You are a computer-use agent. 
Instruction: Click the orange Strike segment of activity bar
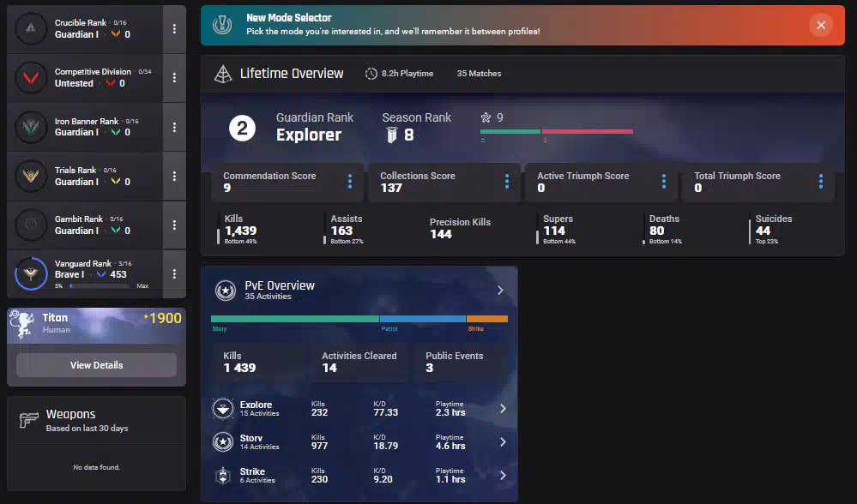tap(487, 319)
